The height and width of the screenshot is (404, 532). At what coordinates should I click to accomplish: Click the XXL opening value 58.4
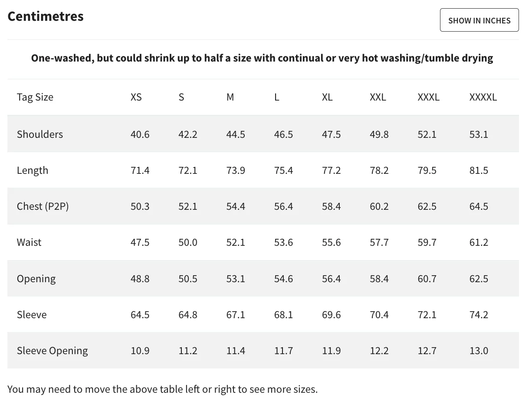(x=379, y=279)
